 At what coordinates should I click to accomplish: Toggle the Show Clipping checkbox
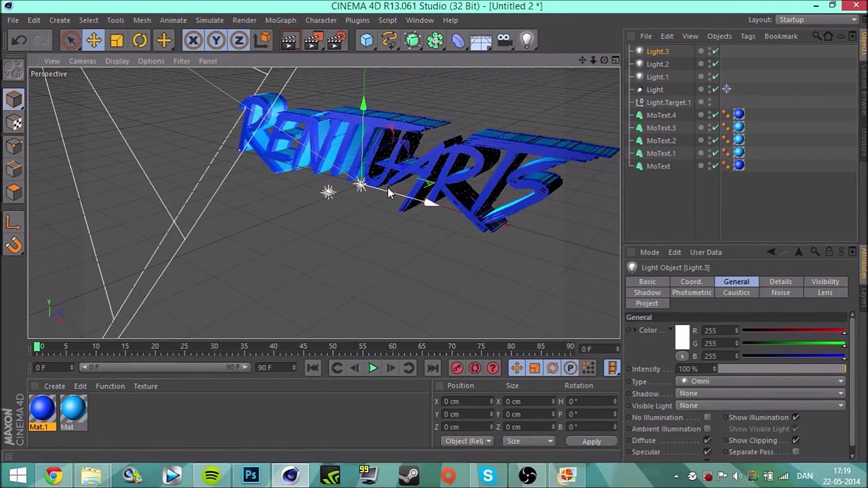tap(795, 441)
